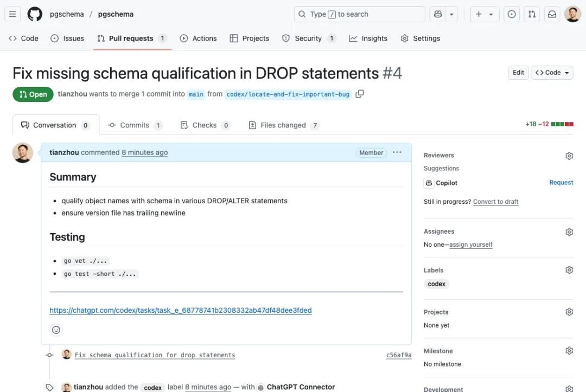Open pull requests icon in top header
The width and height of the screenshot is (586, 392).
pyautogui.click(x=532, y=14)
